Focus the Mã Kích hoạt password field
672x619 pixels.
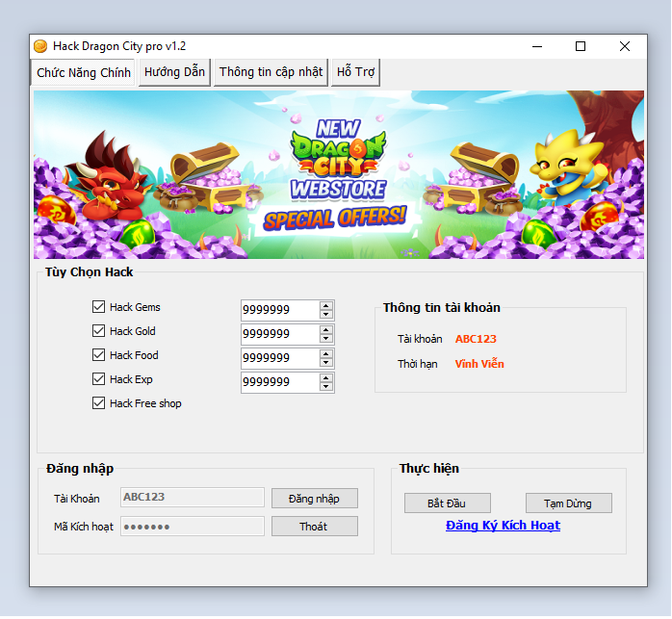point(192,527)
